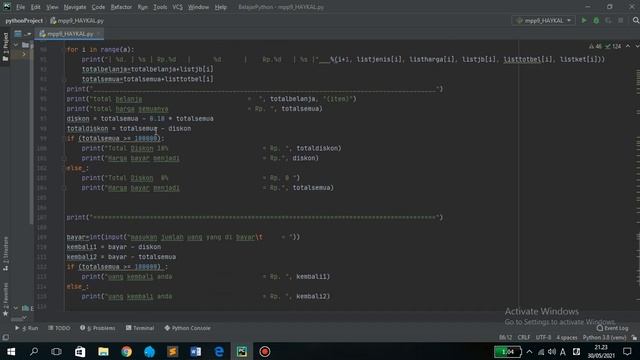Open the Window menu

click(198, 7)
